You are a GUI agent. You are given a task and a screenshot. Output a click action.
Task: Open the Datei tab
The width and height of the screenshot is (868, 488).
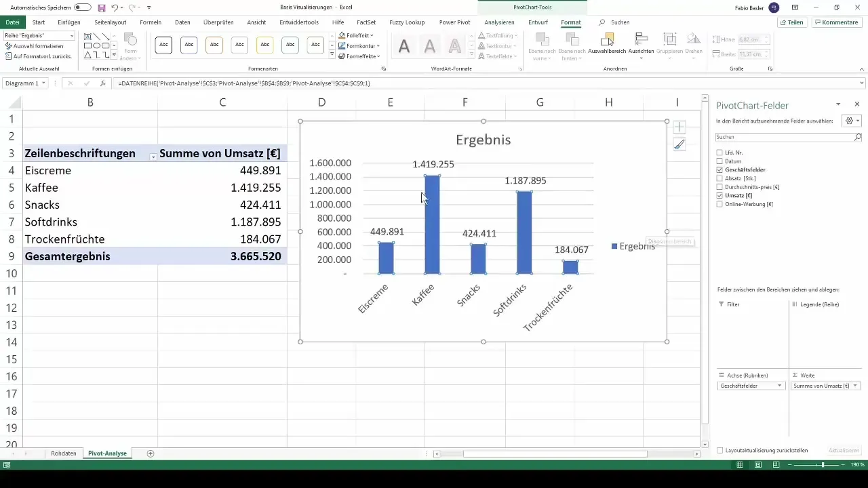[12, 22]
